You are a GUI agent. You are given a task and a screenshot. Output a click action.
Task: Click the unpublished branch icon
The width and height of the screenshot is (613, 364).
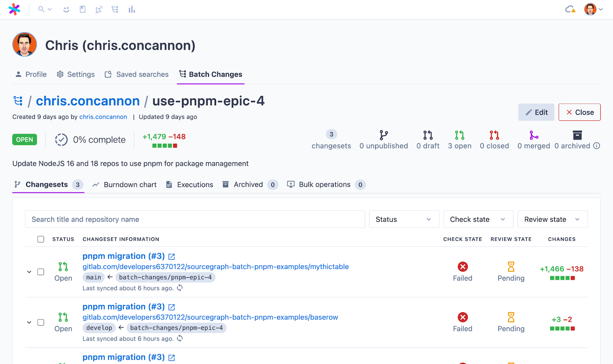coord(384,135)
